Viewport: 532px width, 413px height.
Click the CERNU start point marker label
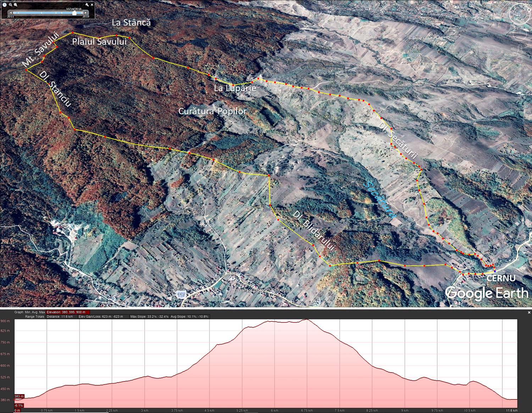[501, 279]
